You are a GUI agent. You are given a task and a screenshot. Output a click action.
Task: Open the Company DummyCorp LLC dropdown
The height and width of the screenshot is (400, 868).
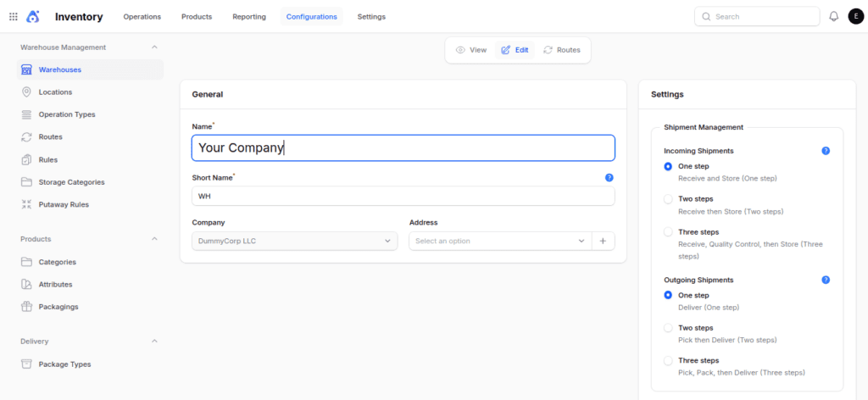[294, 242]
